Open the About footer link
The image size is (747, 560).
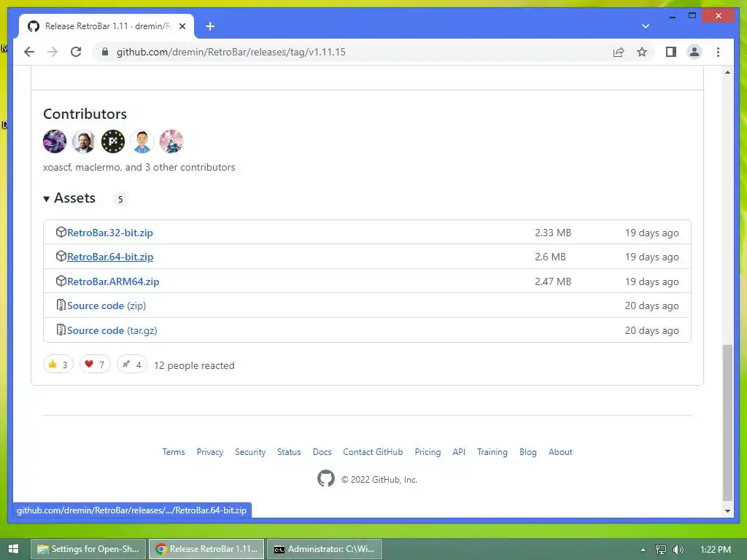560,452
